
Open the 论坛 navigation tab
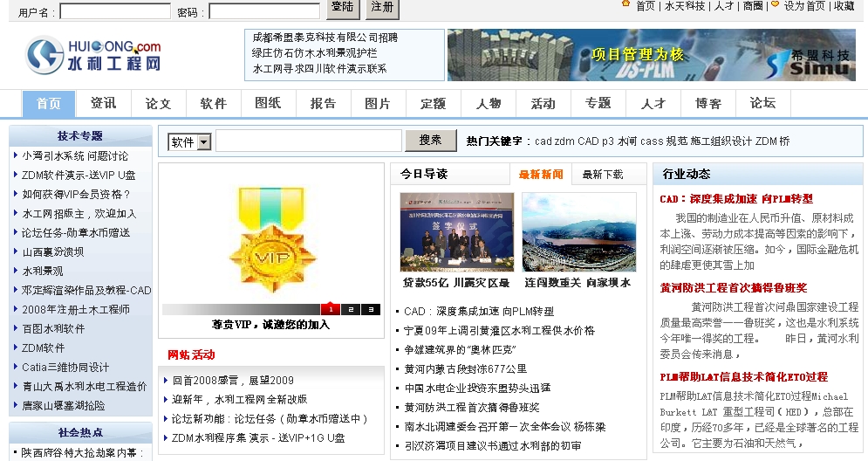(762, 104)
